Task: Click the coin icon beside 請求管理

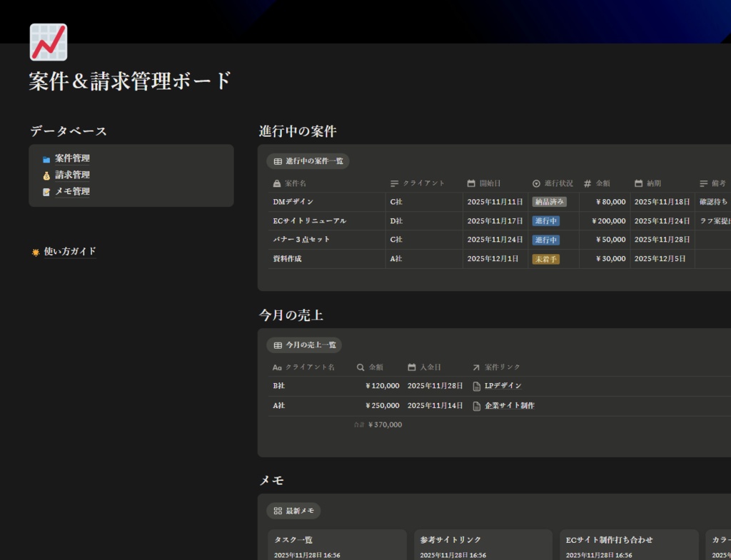Action: pyautogui.click(x=46, y=175)
